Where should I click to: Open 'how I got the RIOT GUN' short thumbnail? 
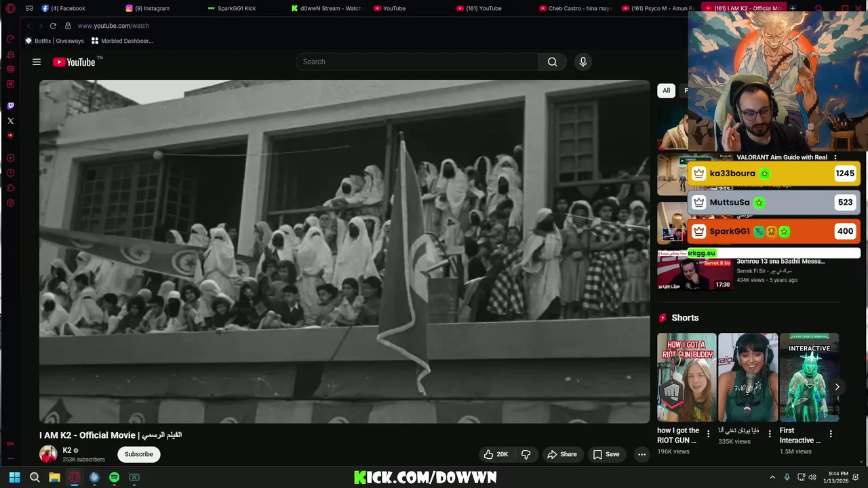[686, 378]
